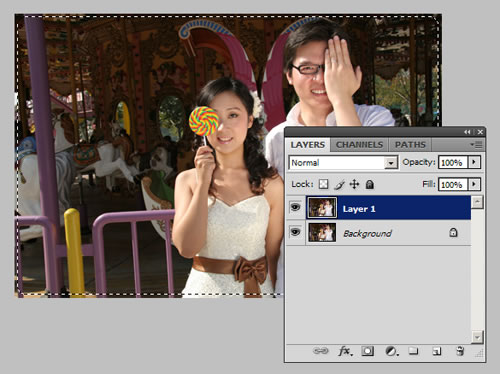Close the Layers panel
500x374 pixels.
click(480, 132)
